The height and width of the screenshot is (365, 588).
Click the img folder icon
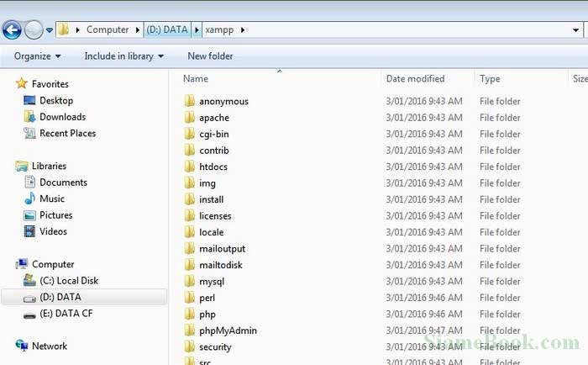coord(190,182)
